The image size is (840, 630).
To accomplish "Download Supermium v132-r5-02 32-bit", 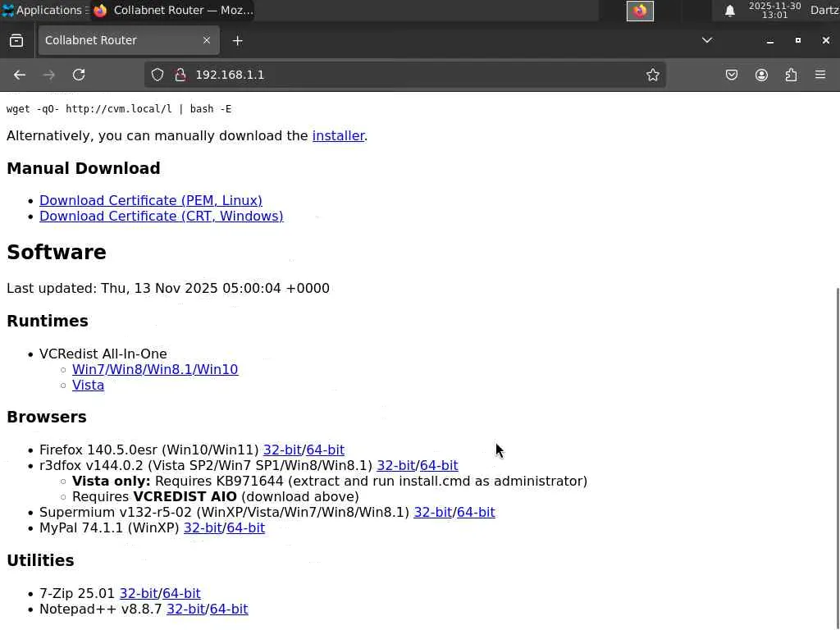I will click(x=433, y=512).
